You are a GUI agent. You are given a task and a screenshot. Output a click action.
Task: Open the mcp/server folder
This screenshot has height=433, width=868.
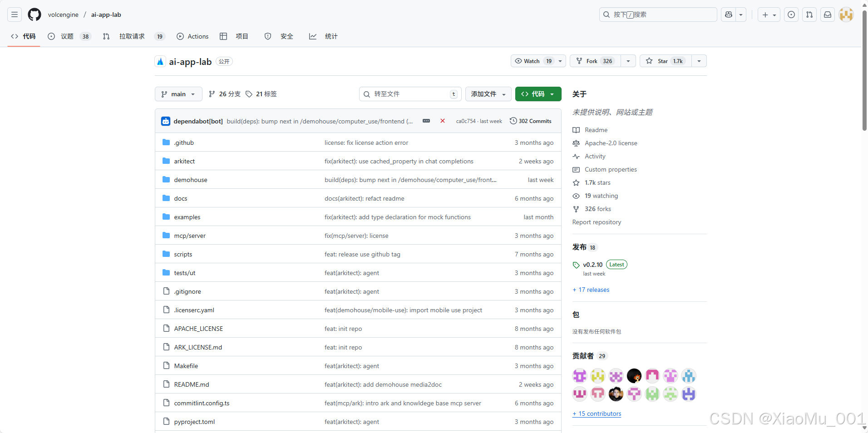click(190, 236)
